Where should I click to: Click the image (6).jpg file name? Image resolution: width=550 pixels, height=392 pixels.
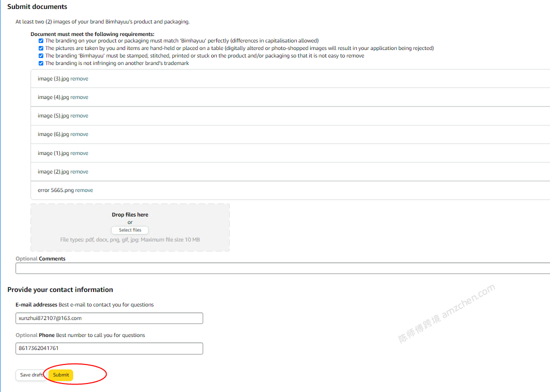(54, 134)
